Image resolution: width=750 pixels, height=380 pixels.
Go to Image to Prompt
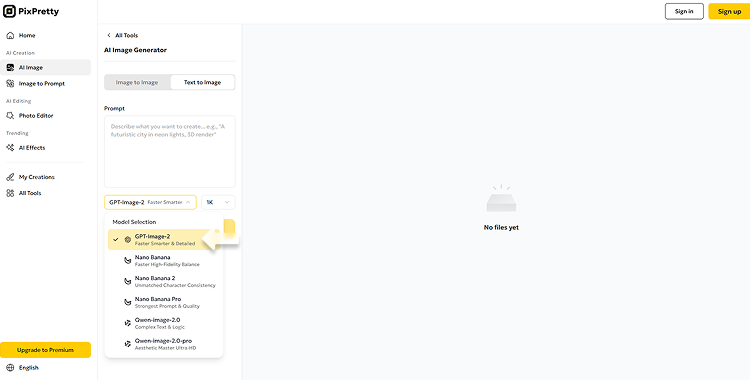point(45,84)
